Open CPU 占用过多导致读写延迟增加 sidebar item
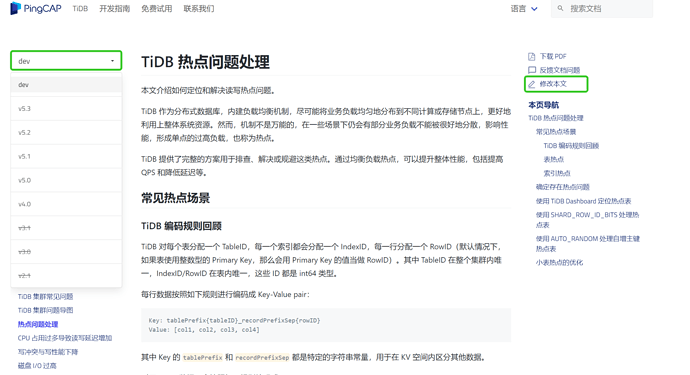690x375 pixels. (65, 338)
